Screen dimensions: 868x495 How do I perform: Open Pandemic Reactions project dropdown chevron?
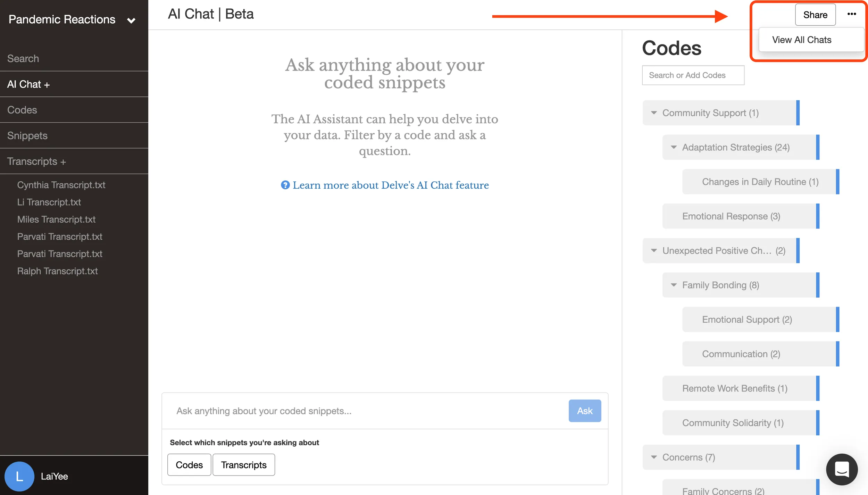131,20
